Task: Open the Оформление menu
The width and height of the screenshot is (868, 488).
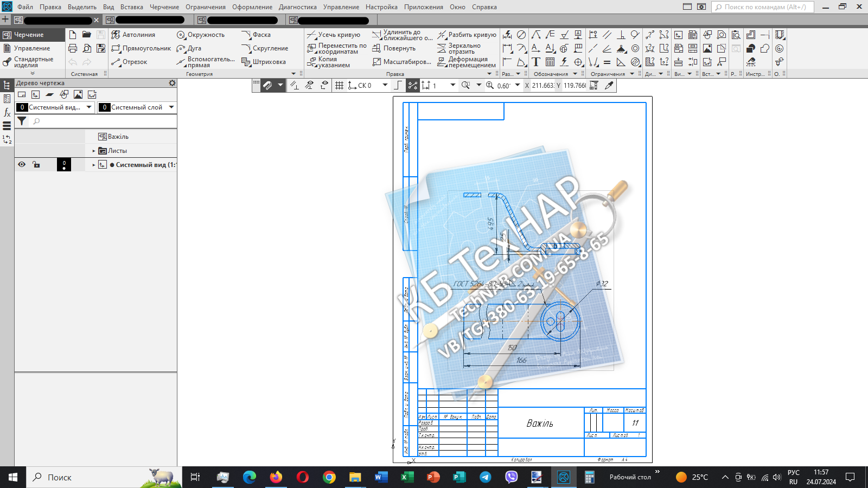Action: (x=252, y=7)
